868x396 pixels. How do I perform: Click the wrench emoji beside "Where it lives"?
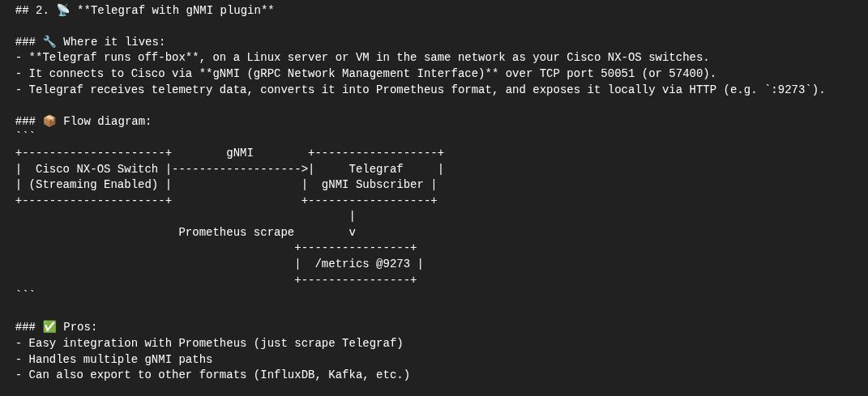[x=49, y=42]
